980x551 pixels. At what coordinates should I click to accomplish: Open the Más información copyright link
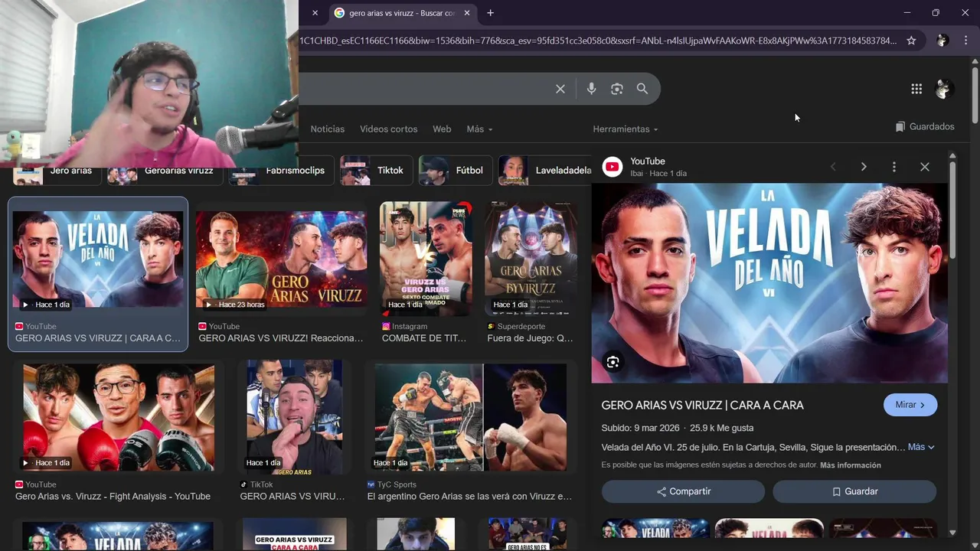point(851,465)
